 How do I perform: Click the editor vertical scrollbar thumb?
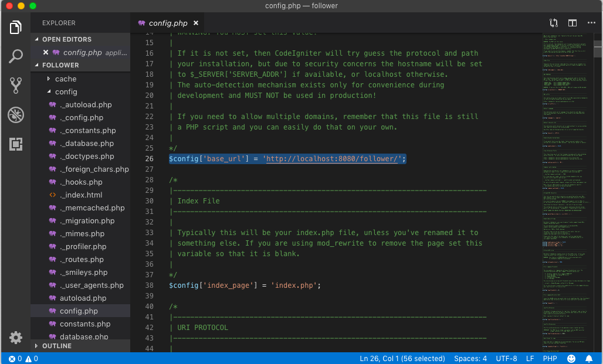coord(598,49)
